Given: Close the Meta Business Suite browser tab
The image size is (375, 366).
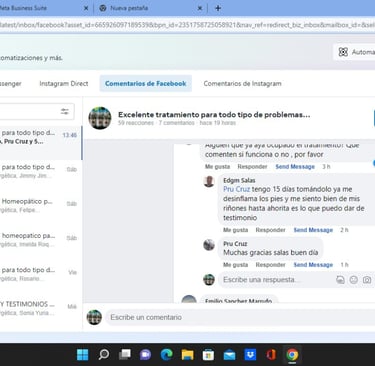Looking at the screenshot, I should point(86,8).
